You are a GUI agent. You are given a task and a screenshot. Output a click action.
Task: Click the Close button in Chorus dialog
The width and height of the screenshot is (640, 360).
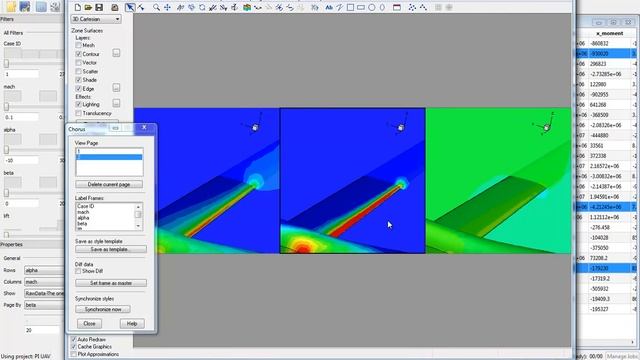coord(89,324)
